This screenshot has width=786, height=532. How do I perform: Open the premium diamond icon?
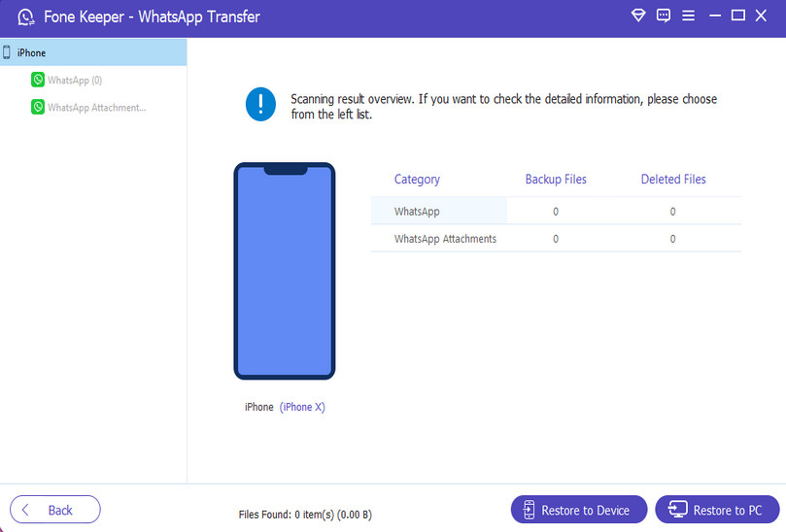pos(638,16)
